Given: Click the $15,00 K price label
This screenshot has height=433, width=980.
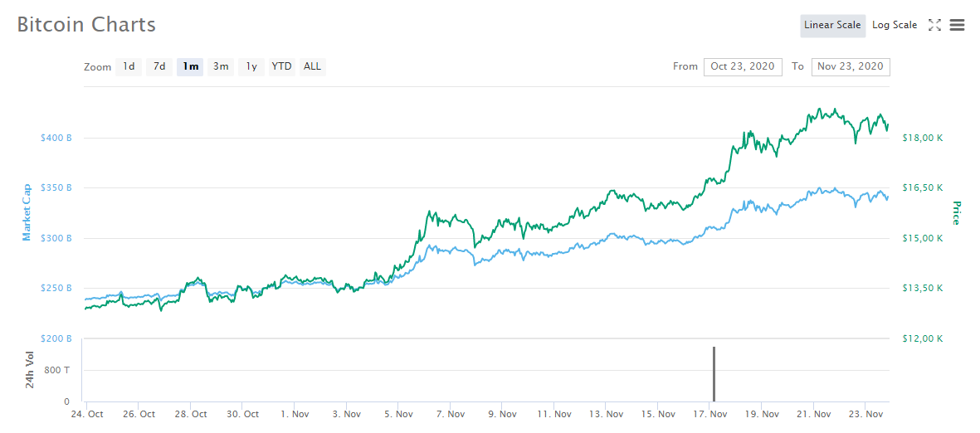Looking at the screenshot, I should pos(923,238).
